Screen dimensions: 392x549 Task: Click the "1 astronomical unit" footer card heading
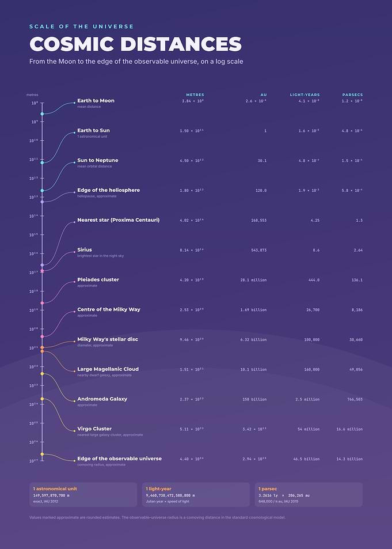(x=55, y=489)
